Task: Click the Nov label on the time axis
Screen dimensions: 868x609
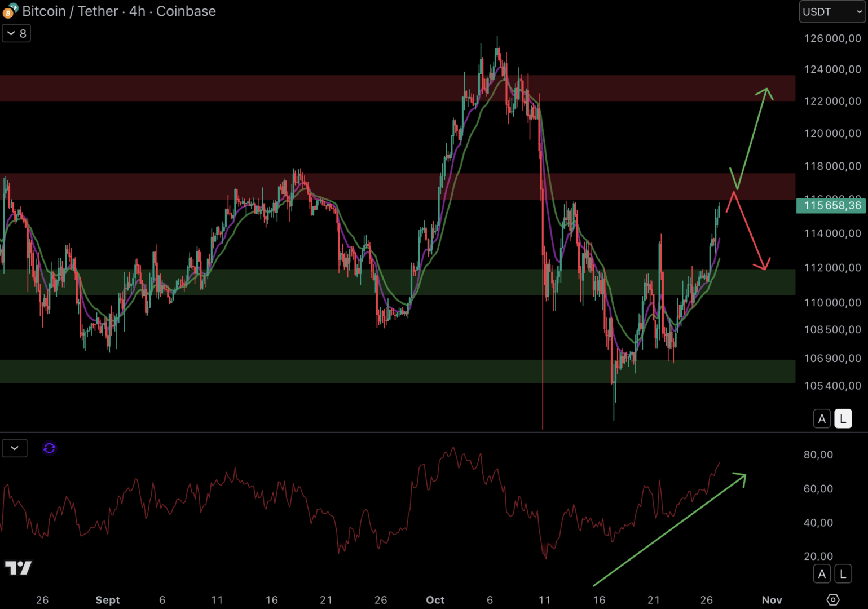Action: 772,600
